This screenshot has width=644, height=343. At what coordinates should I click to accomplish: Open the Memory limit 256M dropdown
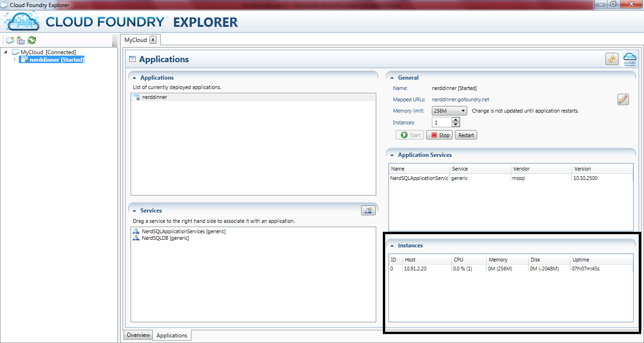[449, 111]
